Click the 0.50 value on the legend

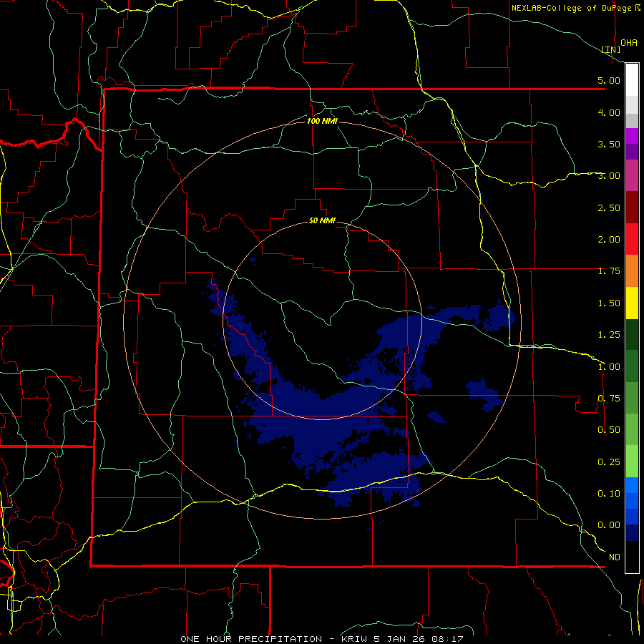[609, 430]
